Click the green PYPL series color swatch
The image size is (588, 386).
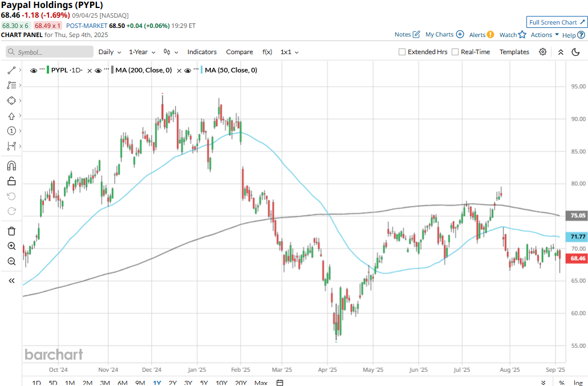(x=48, y=70)
